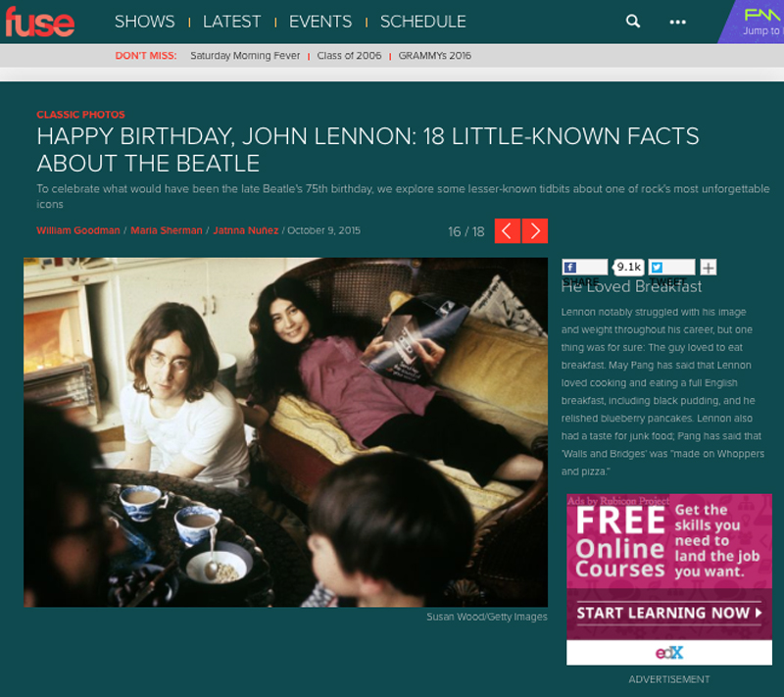Viewport: 784px width, 697px height.
Task: Go to the Fuse logo homepage
Action: (40, 22)
